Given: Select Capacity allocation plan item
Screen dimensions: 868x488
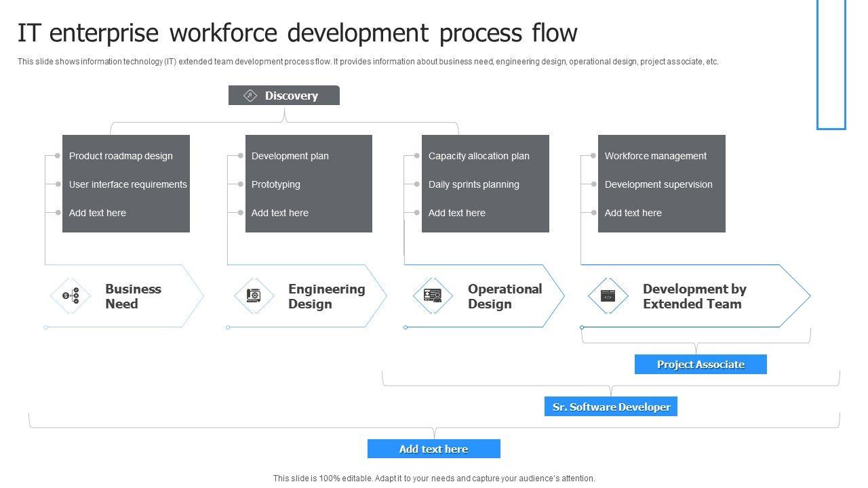Looking at the screenshot, I should click(479, 156).
